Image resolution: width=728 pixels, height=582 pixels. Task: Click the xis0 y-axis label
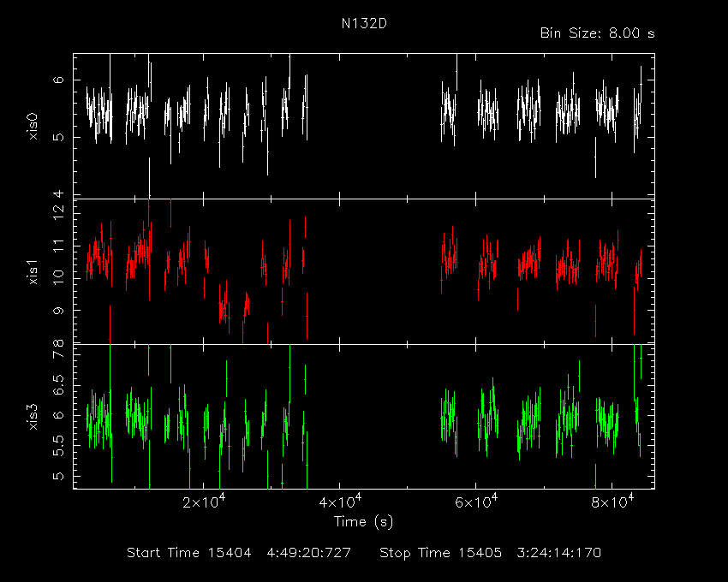click(33, 126)
